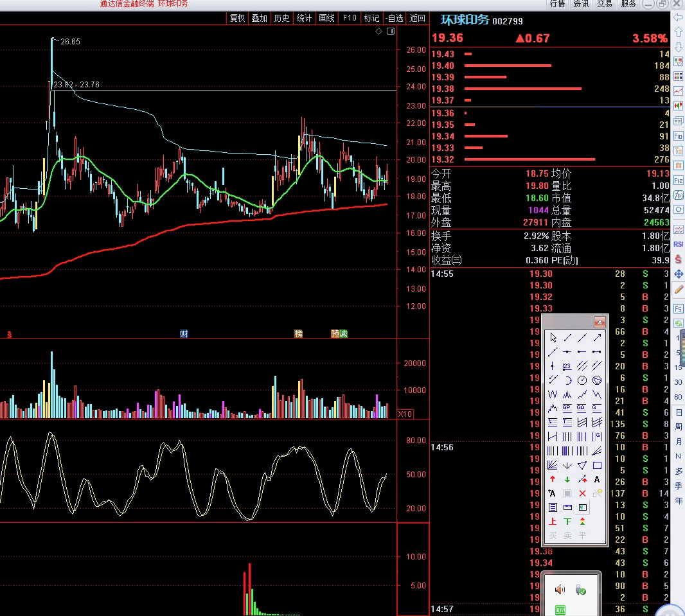Select the text annotation A tool
Screen dimensions: 685x616
[x=597, y=479]
